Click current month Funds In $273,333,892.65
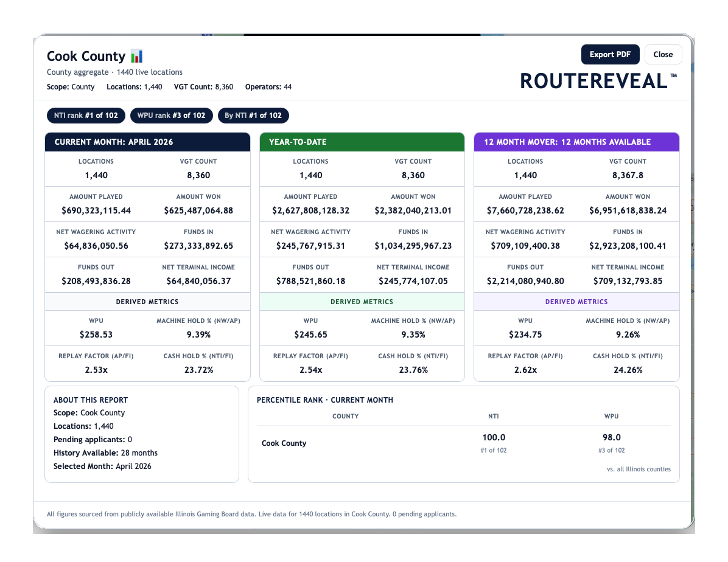The image size is (728, 562). (x=198, y=246)
